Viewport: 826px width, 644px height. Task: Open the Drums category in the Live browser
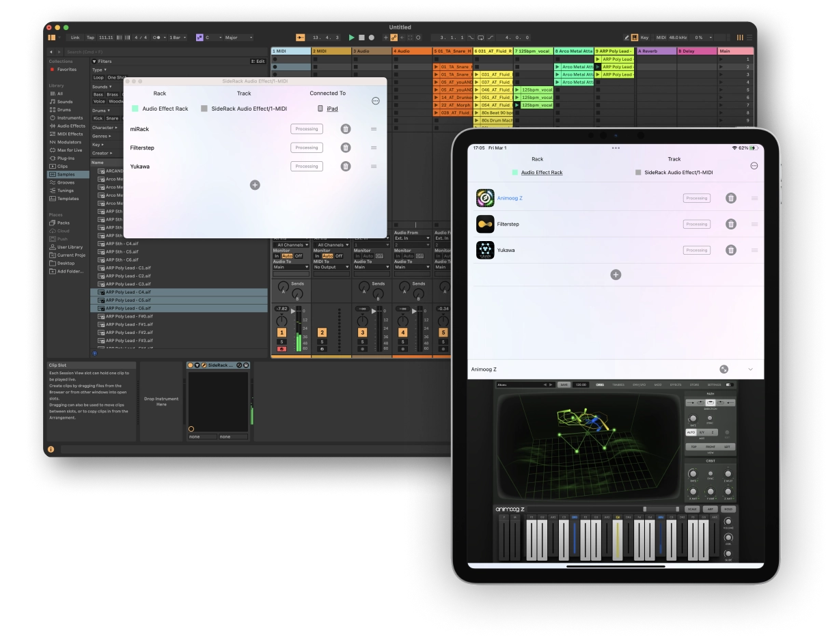[66, 109]
